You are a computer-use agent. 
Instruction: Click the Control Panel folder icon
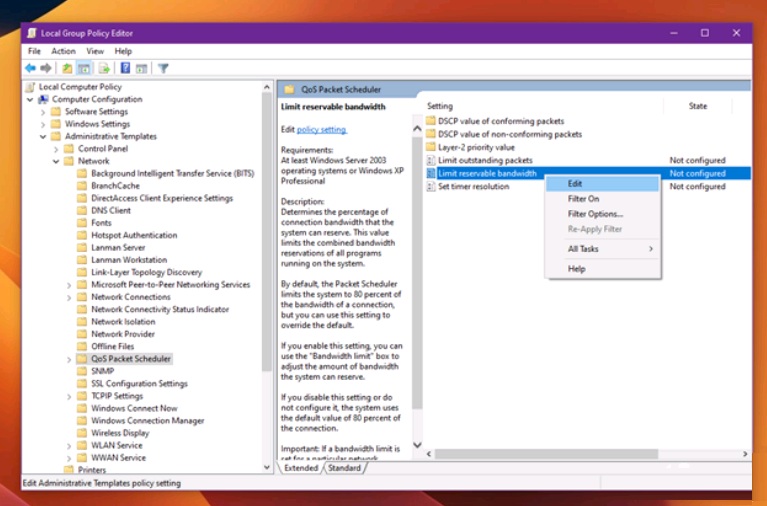[69, 148]
